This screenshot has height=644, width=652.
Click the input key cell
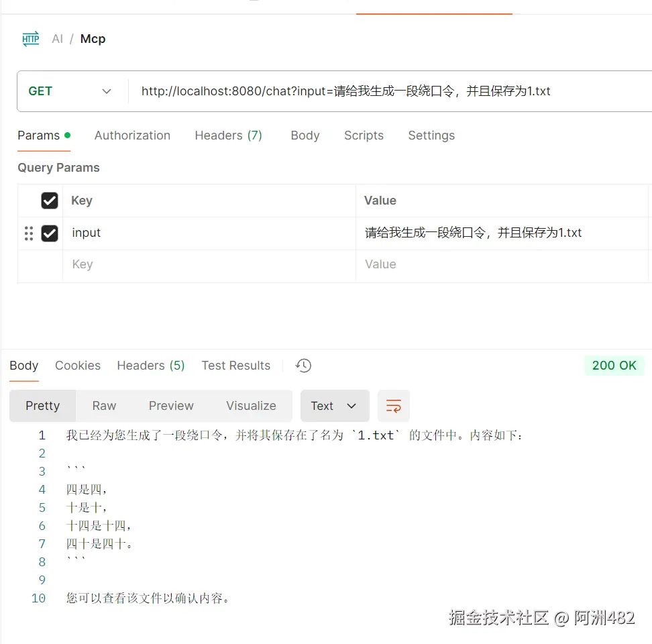[x=209, y=233]
